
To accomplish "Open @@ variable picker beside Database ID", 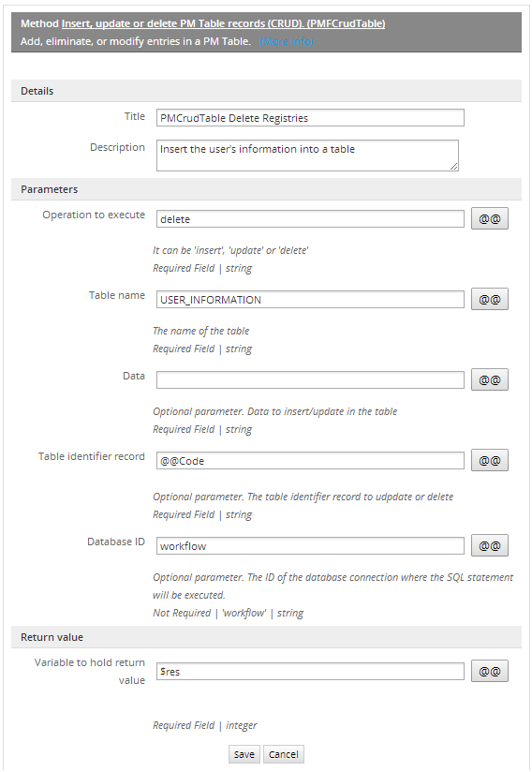I will [490, 545].
